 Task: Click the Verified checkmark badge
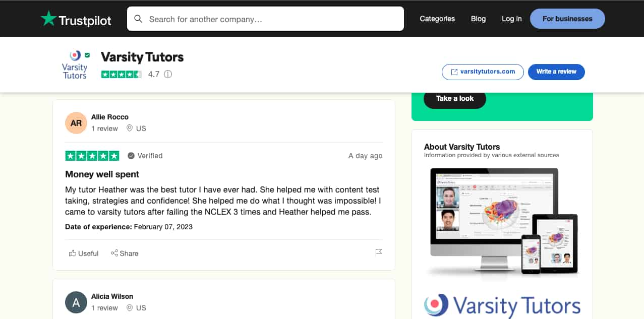(131, 156)
